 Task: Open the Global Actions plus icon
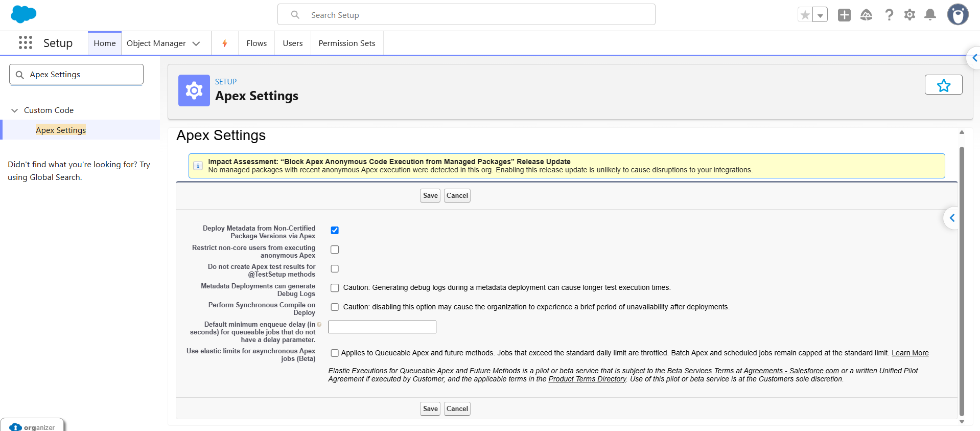(844, 15)
